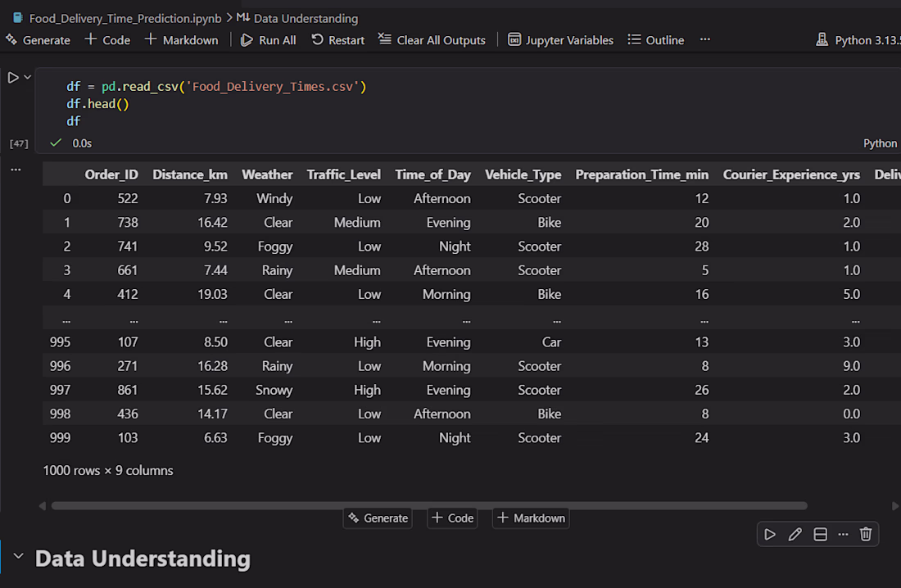Click the Car vehicle type cell
This screenshot has height=588, width=901.
(x=551, y=342)
